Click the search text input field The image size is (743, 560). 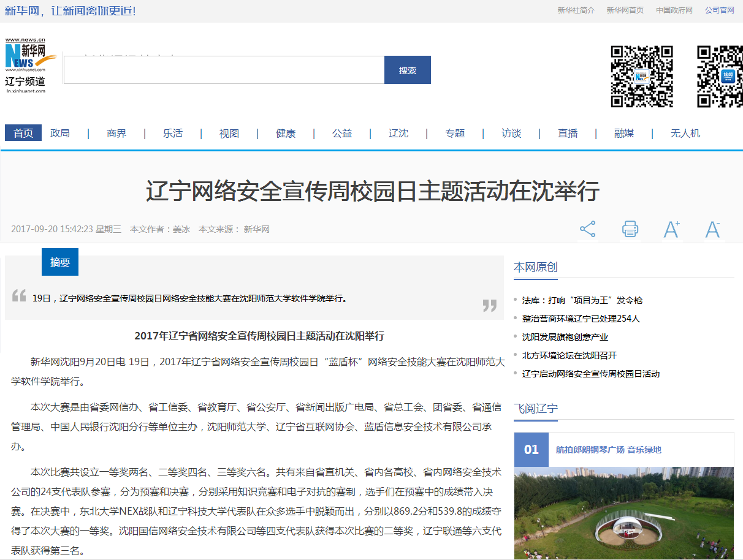(224, 70)
